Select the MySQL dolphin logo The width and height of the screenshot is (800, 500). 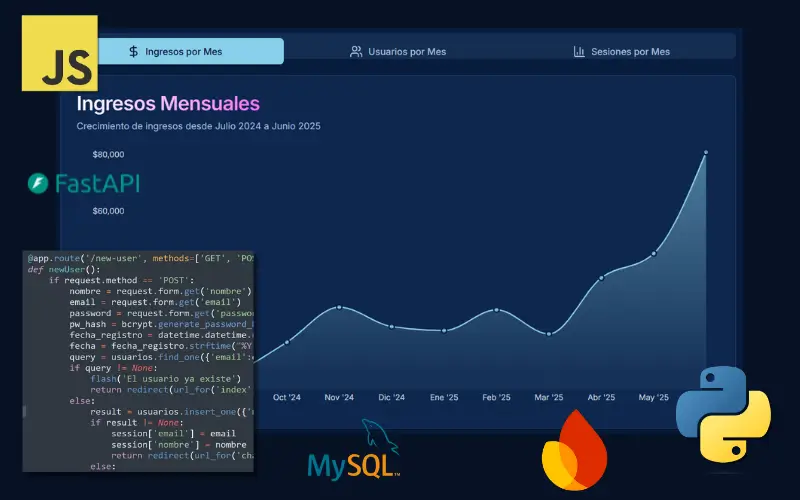click(354, 452)
